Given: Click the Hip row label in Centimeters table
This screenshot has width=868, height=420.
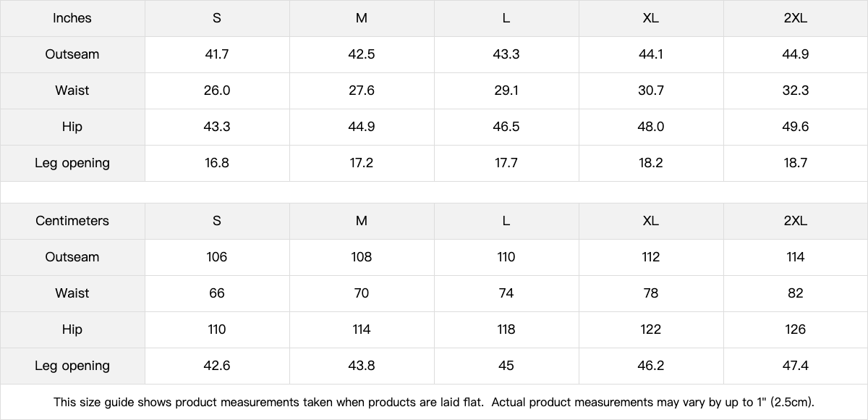Looking at the screenshot, I should click(x=72, y=329).
